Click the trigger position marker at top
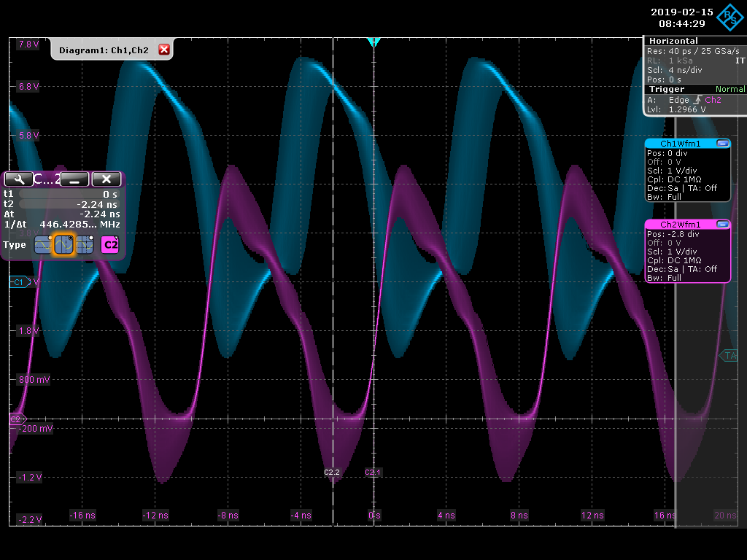This screenshot has height=560, width=747. pos(374,42)
